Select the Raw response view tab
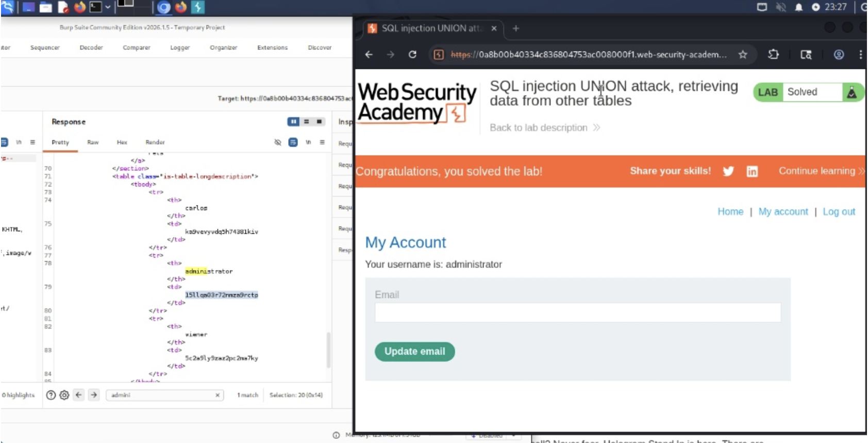 93,142
